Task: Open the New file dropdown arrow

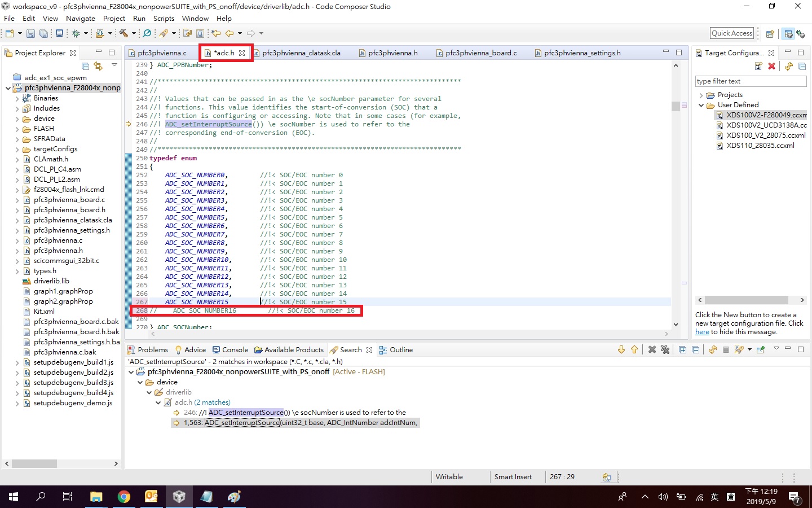Action: coord(20,33)
